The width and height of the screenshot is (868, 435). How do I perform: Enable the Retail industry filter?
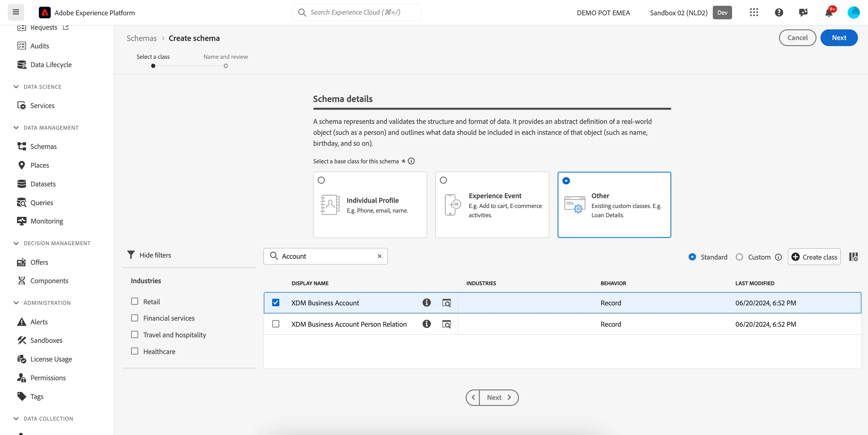point(134,301)
